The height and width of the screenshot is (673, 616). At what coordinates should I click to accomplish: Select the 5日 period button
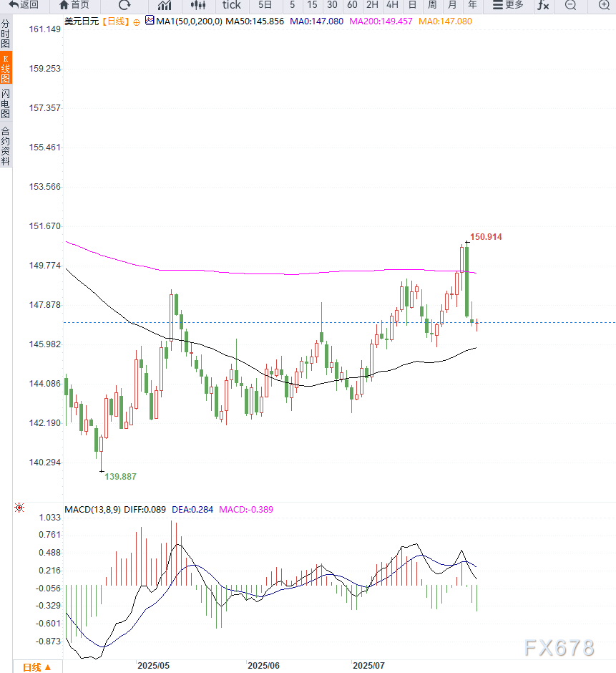(x=265, y=5)
